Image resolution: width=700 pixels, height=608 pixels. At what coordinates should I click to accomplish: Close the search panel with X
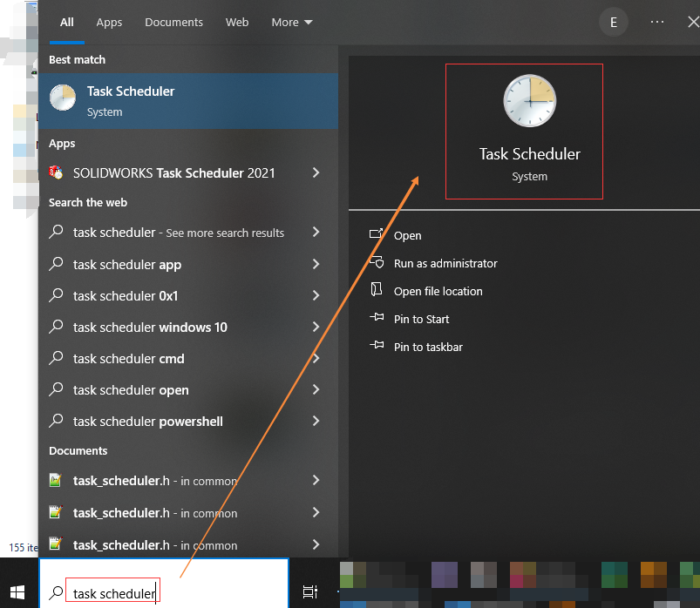click(x=693, y=22)
